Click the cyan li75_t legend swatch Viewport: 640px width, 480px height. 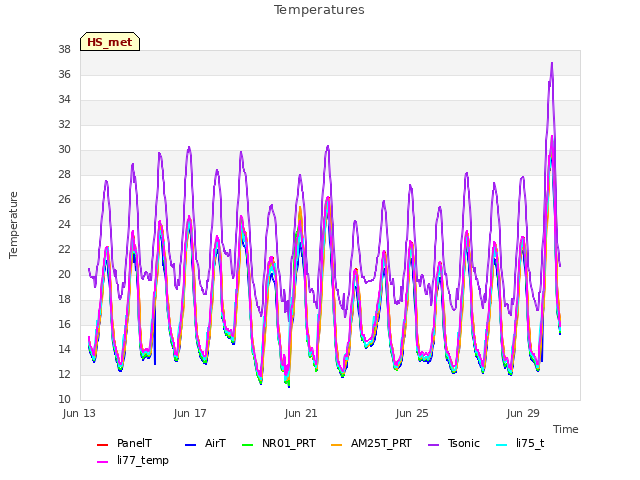[502, 444]
